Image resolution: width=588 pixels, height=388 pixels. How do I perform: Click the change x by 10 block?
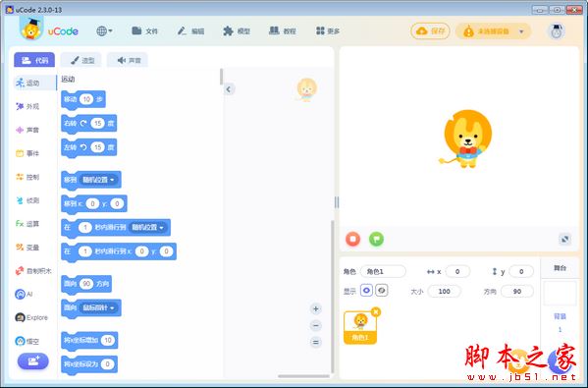pyautogui.click(x=89, y=341)
